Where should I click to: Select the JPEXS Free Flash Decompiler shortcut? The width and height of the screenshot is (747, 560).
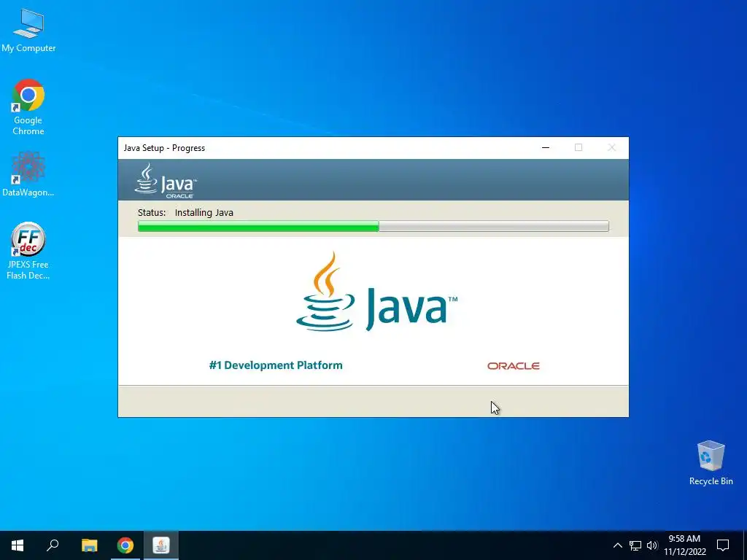28,251
